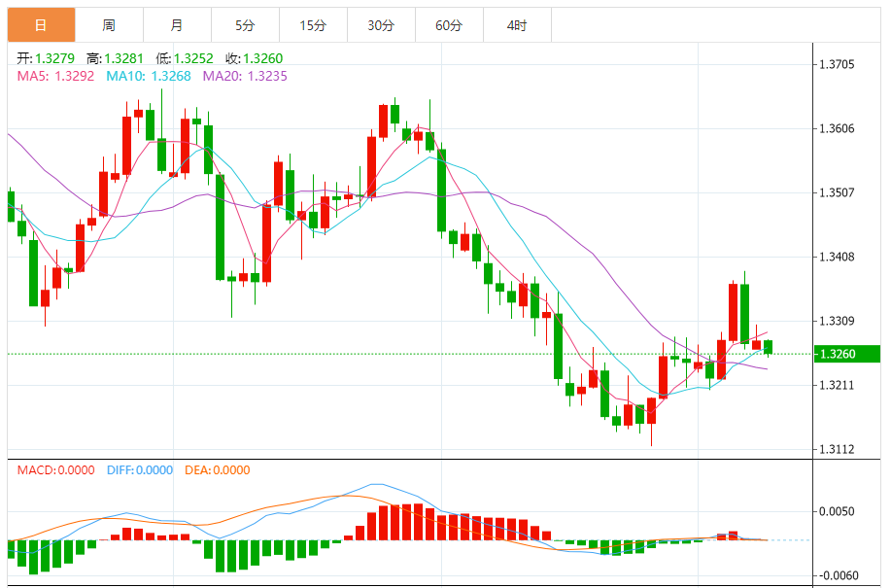The image size is (891, 588).
Task: Click the DIFF:0.0000 label
Action: (x=140, y=470)
